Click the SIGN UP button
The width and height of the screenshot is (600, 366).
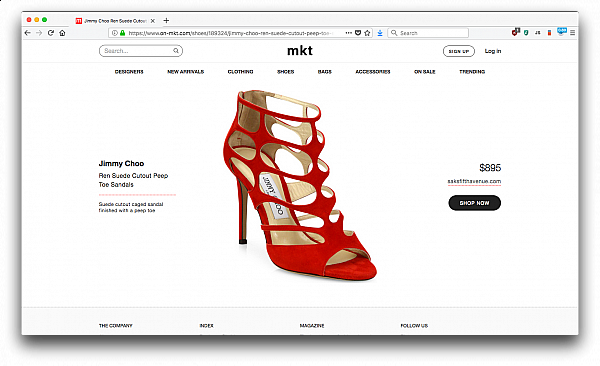(x=459, y=51)
